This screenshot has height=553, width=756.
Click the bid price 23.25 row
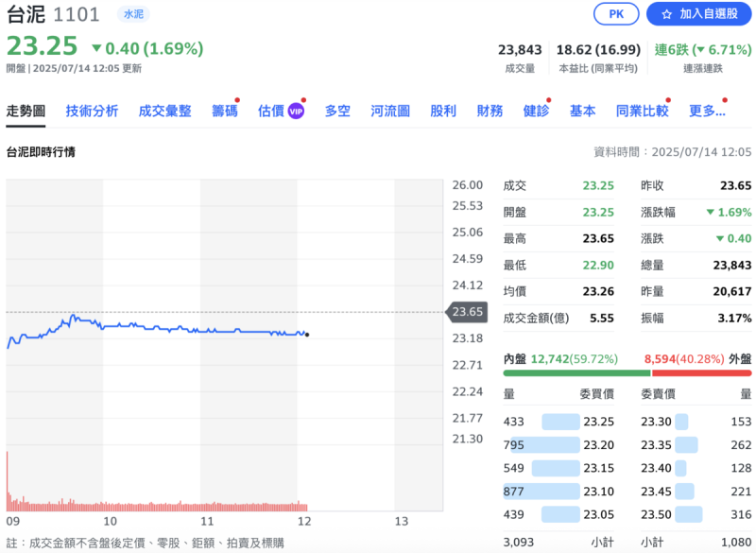tap(558, 422)
